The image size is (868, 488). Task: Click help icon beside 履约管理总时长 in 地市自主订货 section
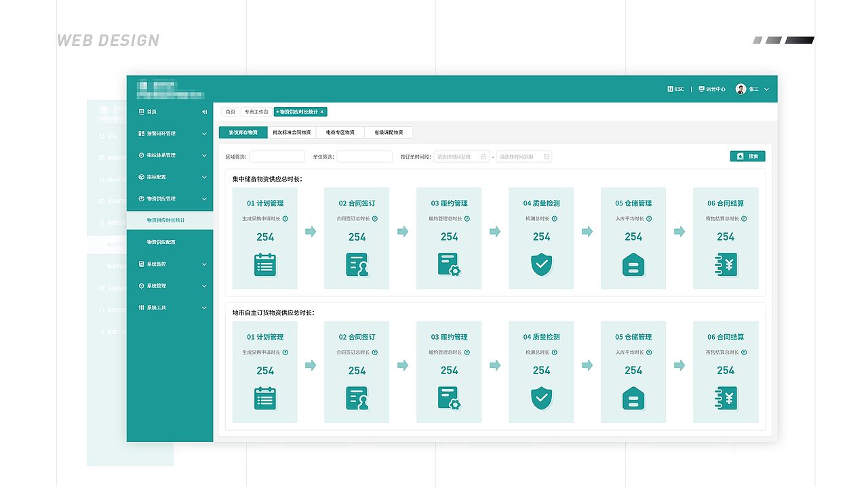click(467, 352)
